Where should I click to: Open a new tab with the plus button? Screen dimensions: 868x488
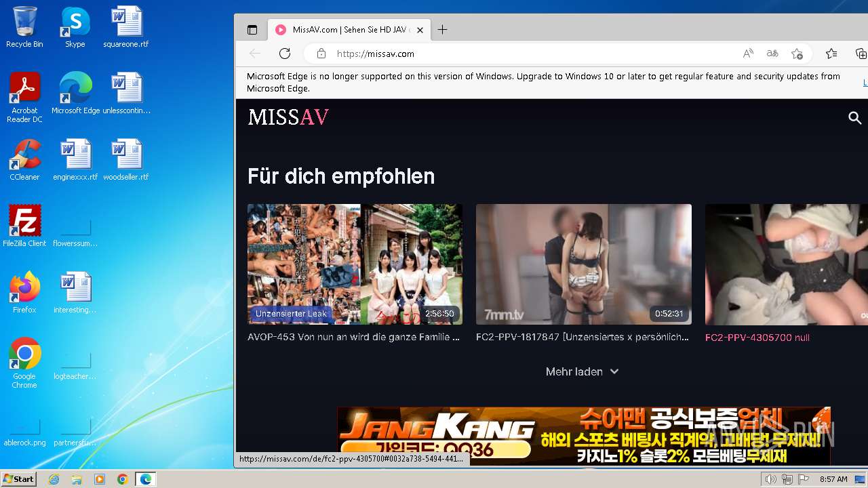(442, 30)
